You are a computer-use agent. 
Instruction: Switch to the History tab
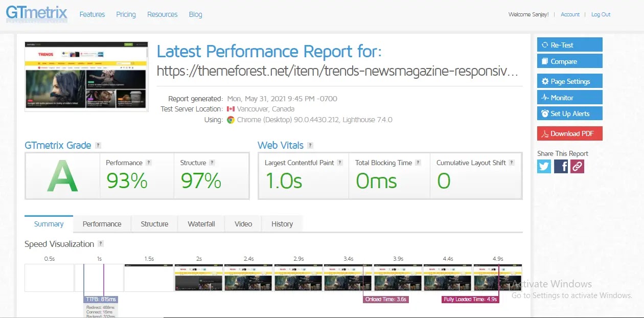(x=282, y=224)
